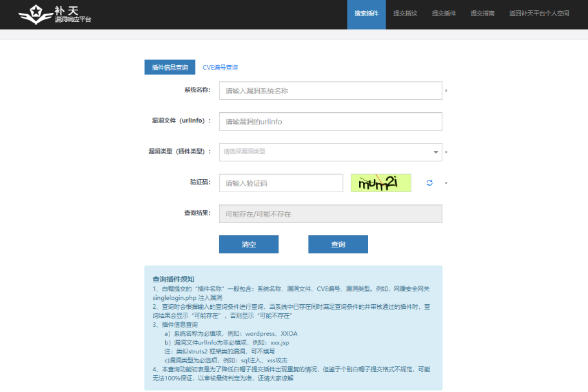
Task: Click the 漏洞类型（插件类型） field label
Action: (180, 152)
